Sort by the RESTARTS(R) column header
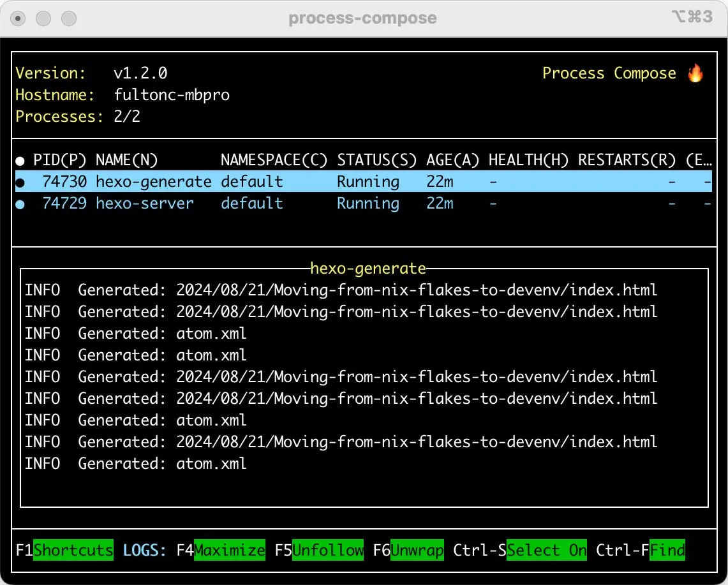The width and height of the screenshot is (728, 585). (x=627, y=160)
